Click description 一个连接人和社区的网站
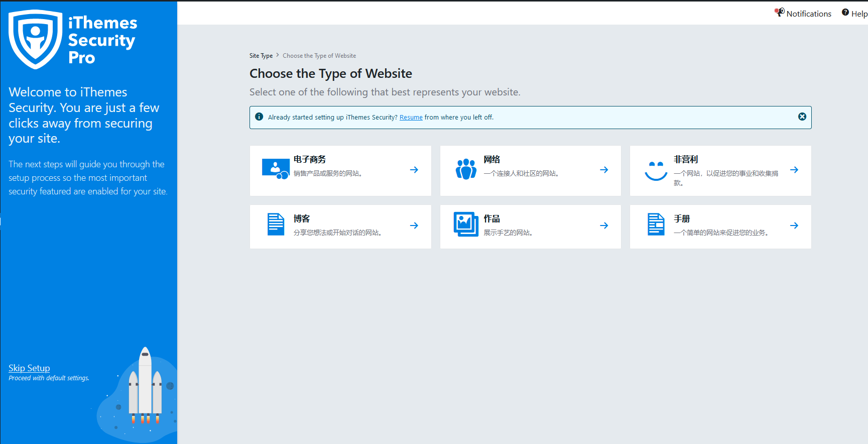Image resolution: width=868 pixels, height=444 pixels. click(x=521, y=173)
